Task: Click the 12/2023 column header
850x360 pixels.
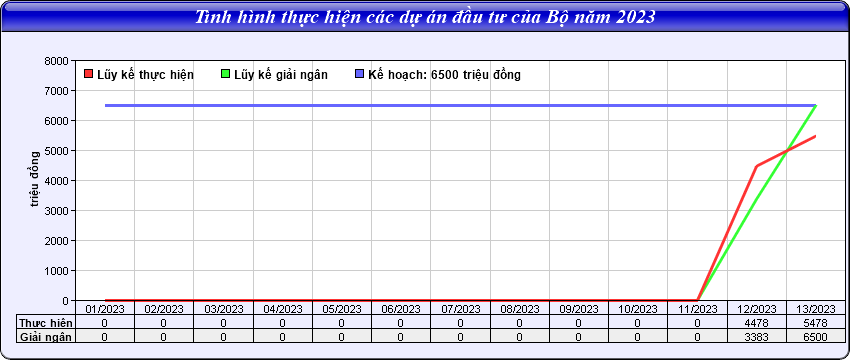Action: [757, 309]
